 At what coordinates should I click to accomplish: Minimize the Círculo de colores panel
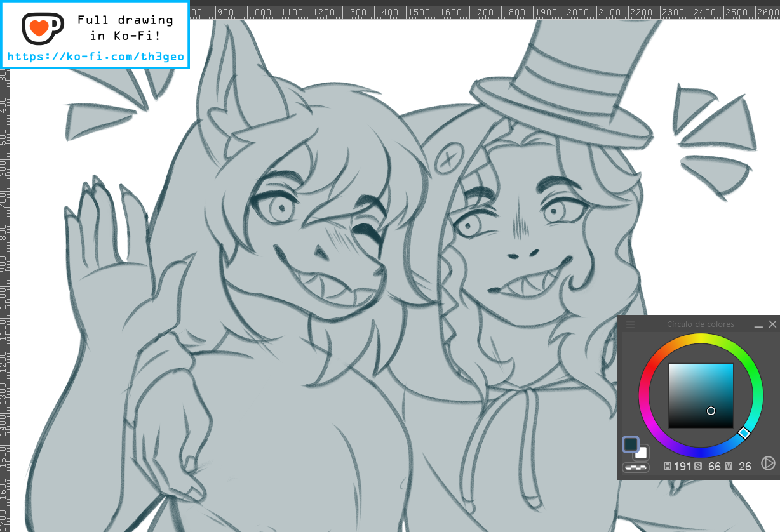(758, 324)
